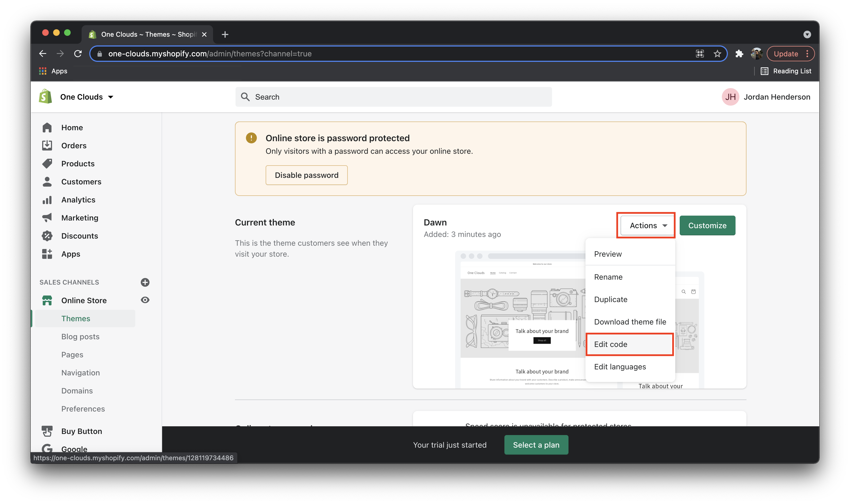Click the Themes section in sidebar
This screenshot has height=504, width=850.
pos(75,318)
